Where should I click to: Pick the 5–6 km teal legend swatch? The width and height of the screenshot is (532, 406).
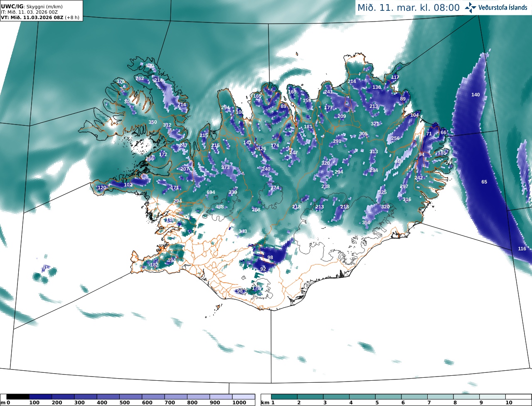(x=389, y=397)
